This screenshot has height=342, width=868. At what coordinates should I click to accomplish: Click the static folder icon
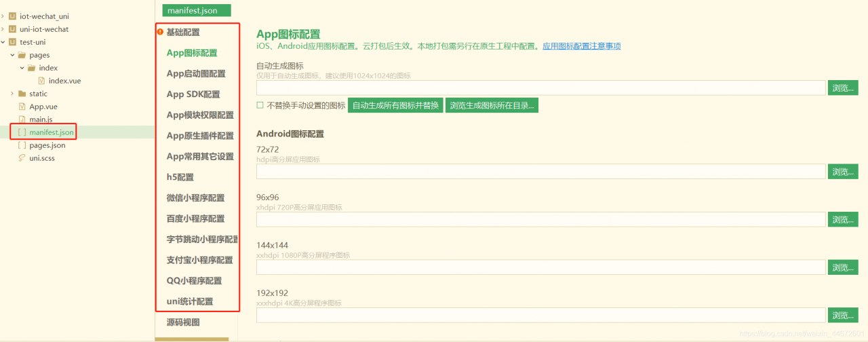pyautogui.click(x=22, y=94)
